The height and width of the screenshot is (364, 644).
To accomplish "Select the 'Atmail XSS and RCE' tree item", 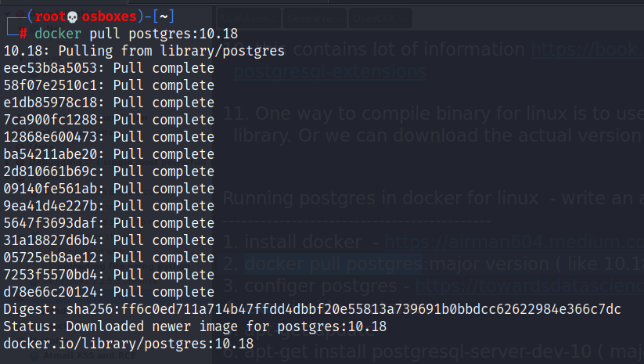I will 89,355.
